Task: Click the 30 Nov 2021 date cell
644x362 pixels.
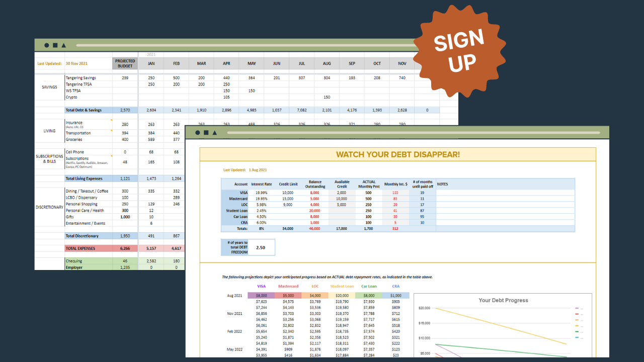Action: [x=76, y=64]
